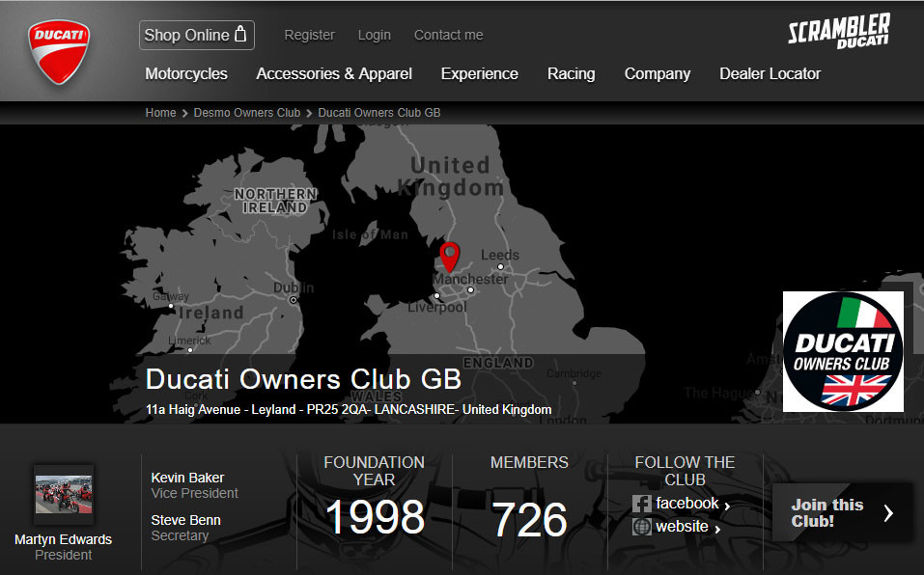This screenshot has height=575, width=924.
Task: Click the shopping bag icon
Action: (240, 34)
